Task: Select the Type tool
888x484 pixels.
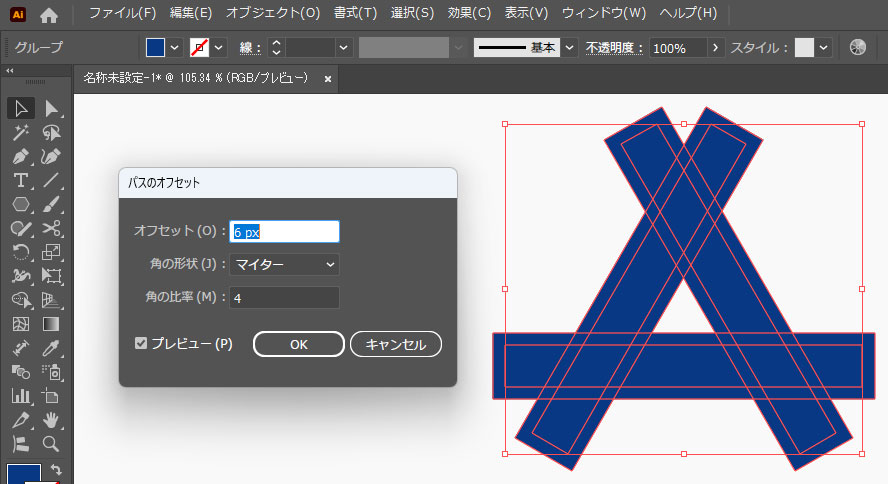Action: [x=20, y=181]
